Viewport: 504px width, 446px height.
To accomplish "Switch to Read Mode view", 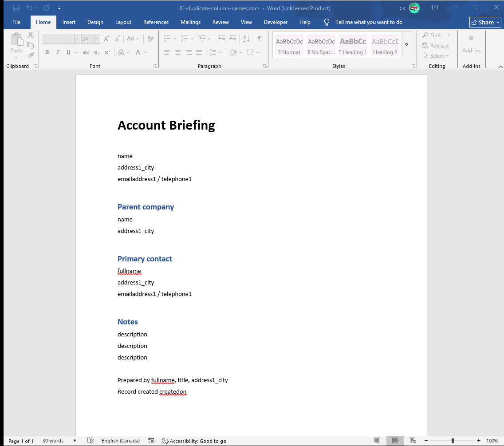I will point(378,441).
